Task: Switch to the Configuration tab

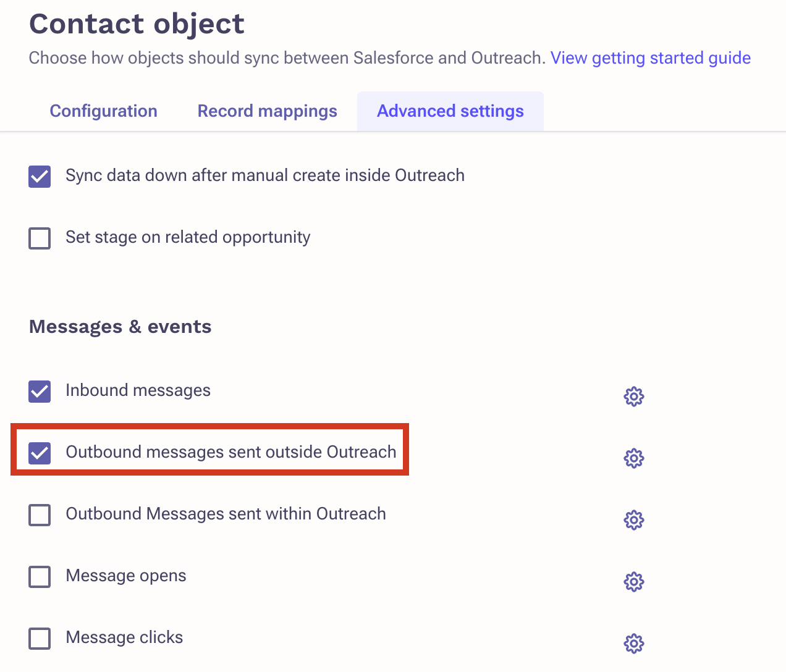Action: point(103,111)
